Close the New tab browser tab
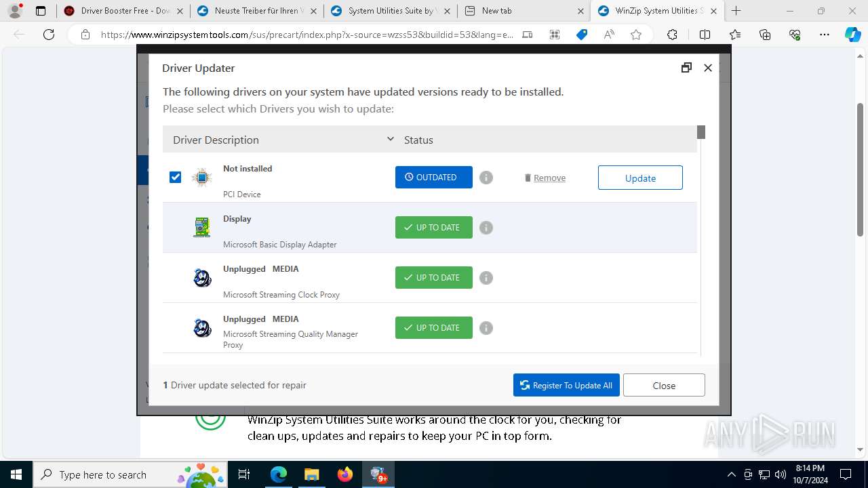The height and width of the screenshot is (488, 868). 581,11
